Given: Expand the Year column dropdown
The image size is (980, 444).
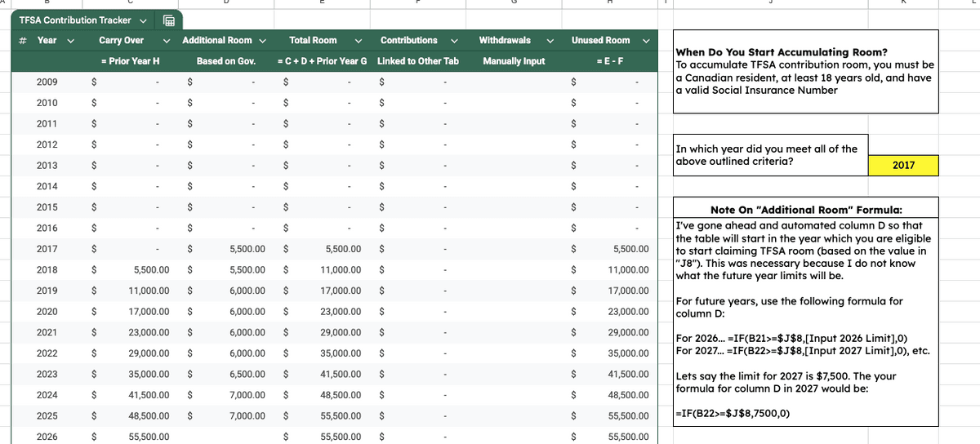Looking at the screenshot, I should point(70,41).
